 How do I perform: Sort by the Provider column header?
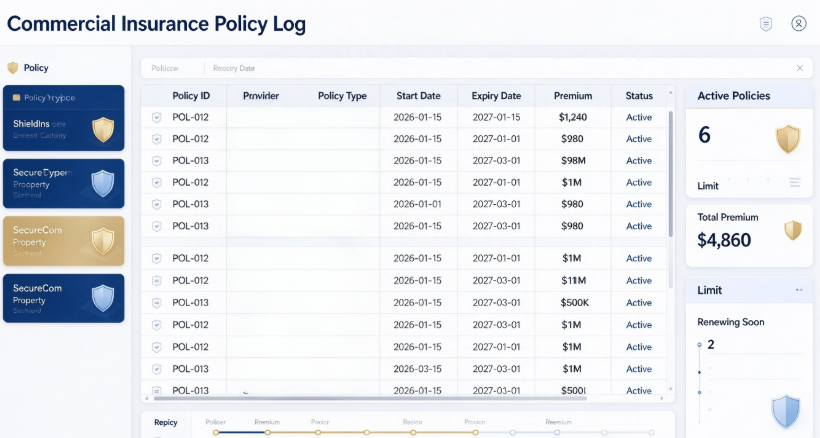pyautogui.click(x=261, y=96)
